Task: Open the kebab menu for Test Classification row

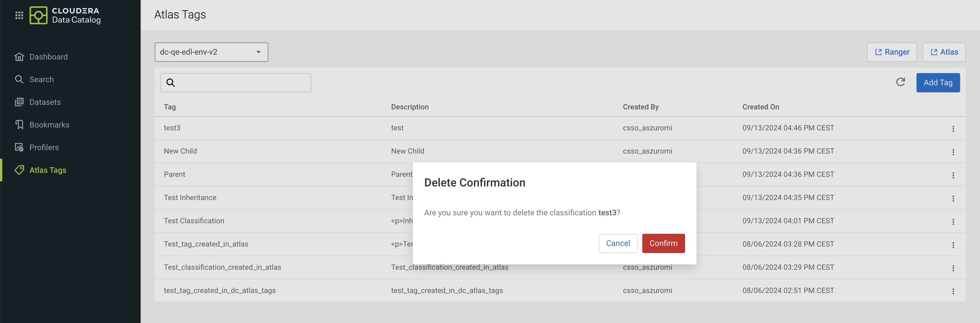Action: tap(953, 222)
